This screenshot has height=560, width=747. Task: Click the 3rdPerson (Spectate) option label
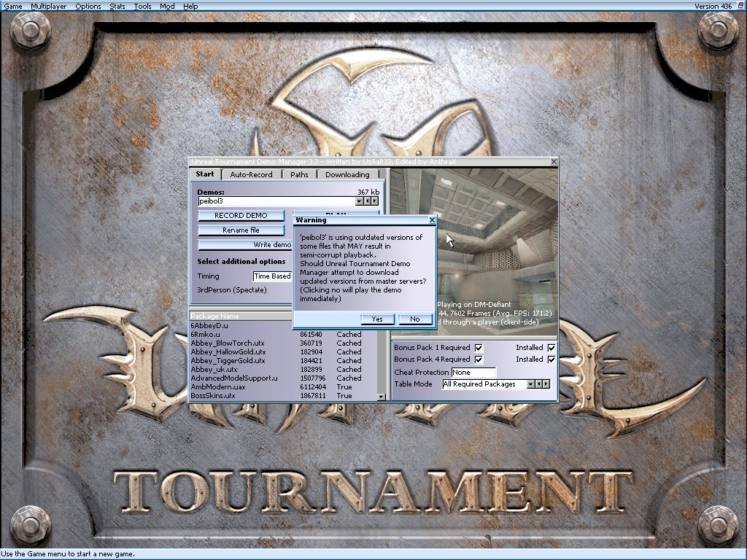click(232, 290)
